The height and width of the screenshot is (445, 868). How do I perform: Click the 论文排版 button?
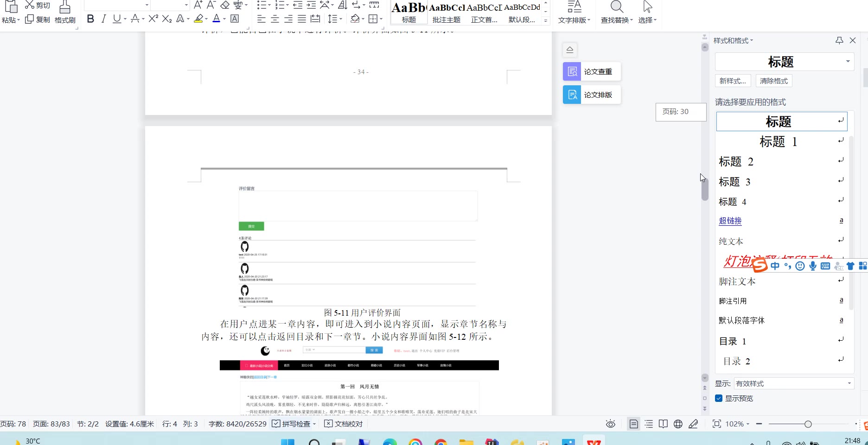(592, 95)
